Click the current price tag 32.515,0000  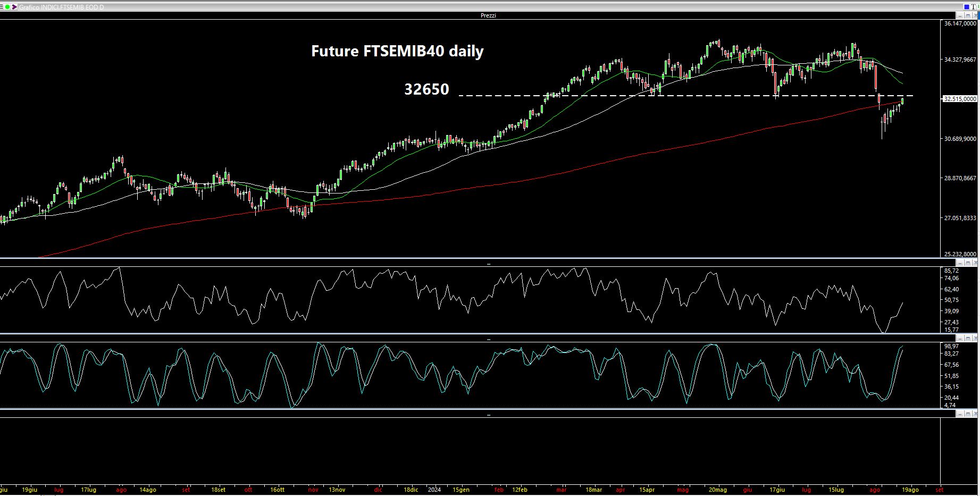tap(960, 99)
